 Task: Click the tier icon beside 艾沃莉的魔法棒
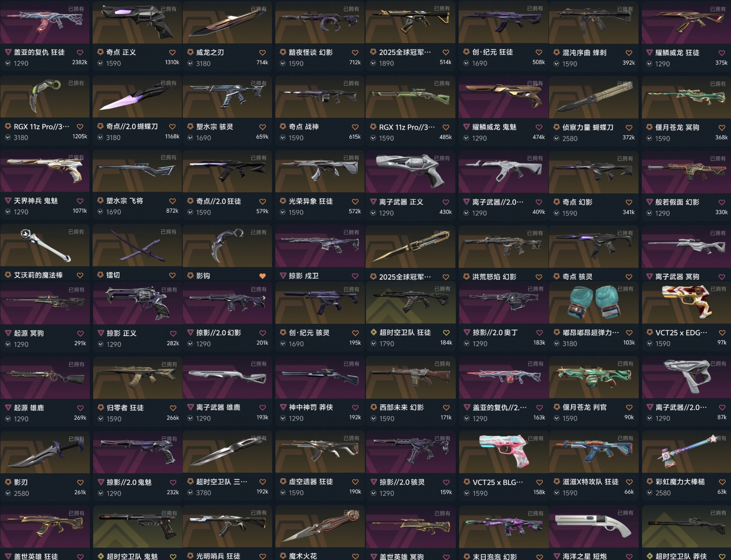[8, 275]
